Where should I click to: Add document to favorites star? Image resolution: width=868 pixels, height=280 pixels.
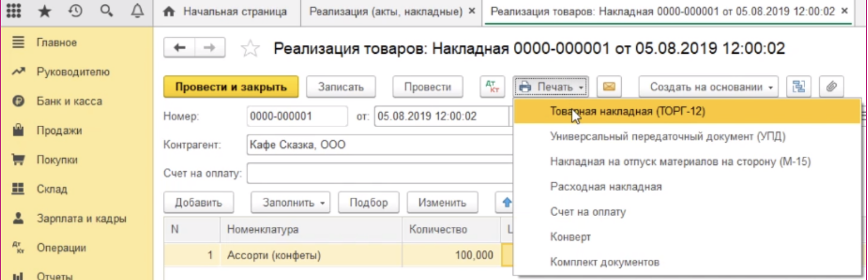click(x=250, y=49)
